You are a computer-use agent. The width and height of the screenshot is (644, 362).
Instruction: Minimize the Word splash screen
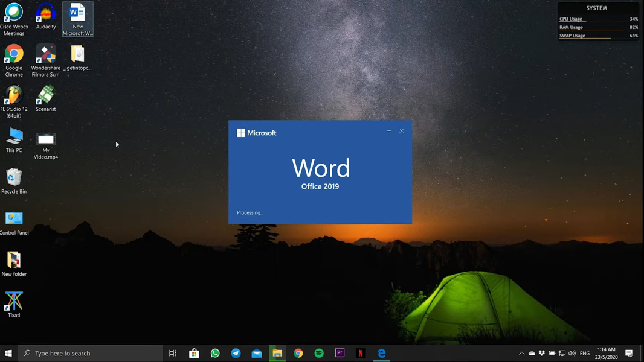[x=389, y=131]
